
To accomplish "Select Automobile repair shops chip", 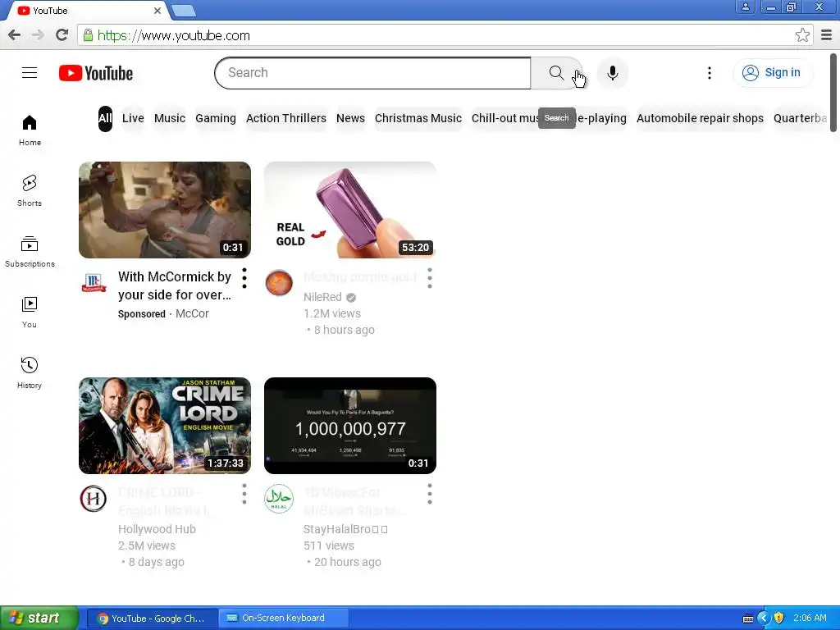I will click(700, 118).
